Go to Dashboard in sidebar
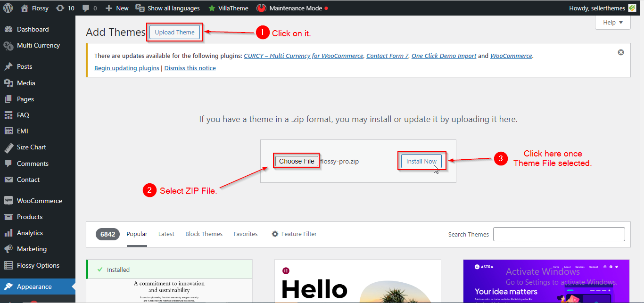This screenshot has width=644, height=303. pyautogui.click(x=38, y=29)
